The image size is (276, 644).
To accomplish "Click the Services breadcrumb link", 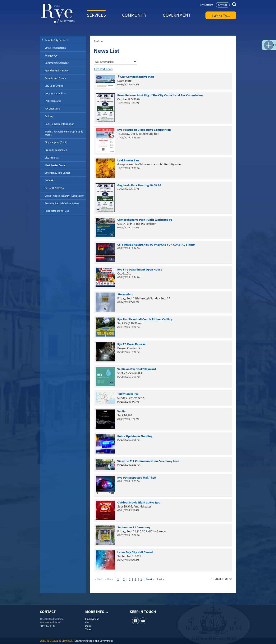I will [x=98, y=41].
